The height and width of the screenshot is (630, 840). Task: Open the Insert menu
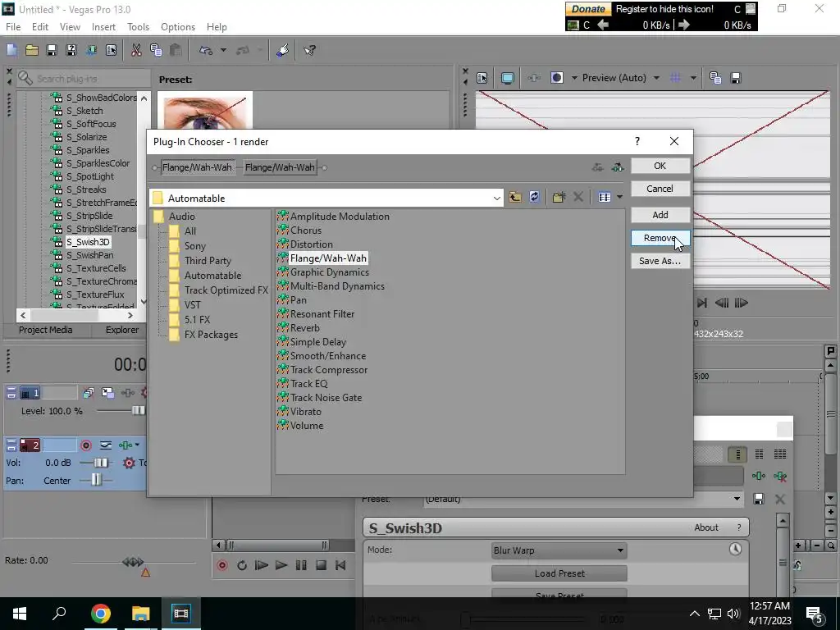click(x=103, y=27)
